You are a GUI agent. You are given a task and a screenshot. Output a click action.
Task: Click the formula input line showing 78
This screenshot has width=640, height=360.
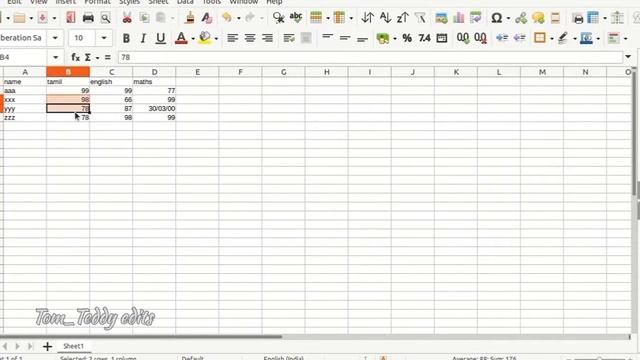370,58
